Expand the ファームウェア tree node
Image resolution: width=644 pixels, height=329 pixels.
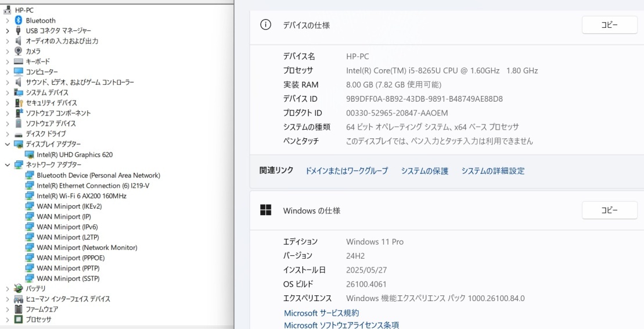tap(8, 309)
